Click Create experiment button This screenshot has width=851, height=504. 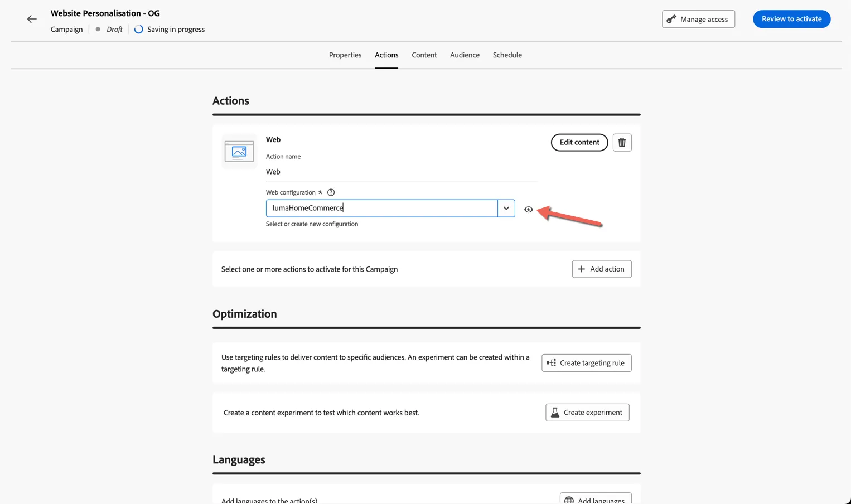click(587, 413)
